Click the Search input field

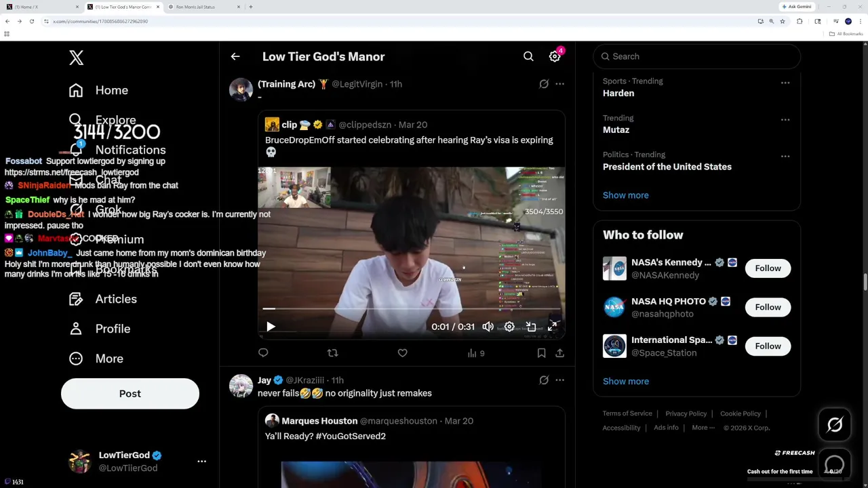[697, 57]
